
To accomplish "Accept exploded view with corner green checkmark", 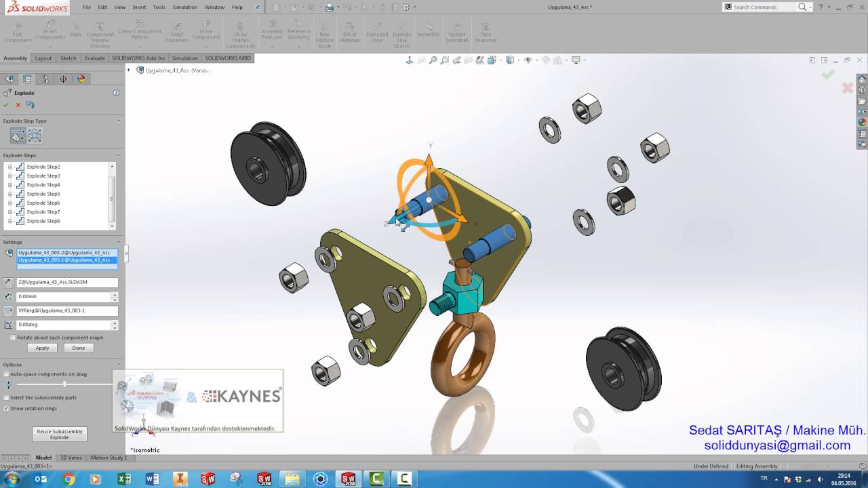I will tap(828, 75).
